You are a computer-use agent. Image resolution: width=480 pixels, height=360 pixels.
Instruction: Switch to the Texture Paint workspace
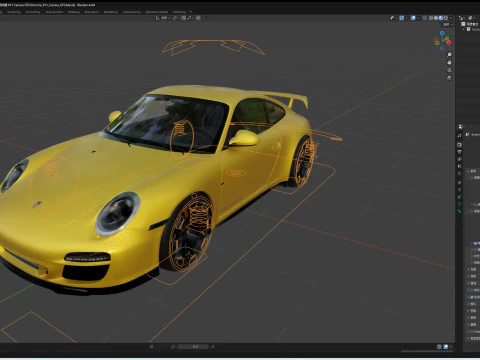click(x=54, y=12)
